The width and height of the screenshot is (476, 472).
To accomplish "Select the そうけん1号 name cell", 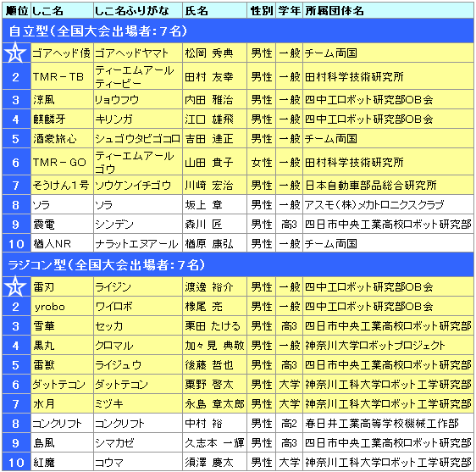I will coord(62,186).
